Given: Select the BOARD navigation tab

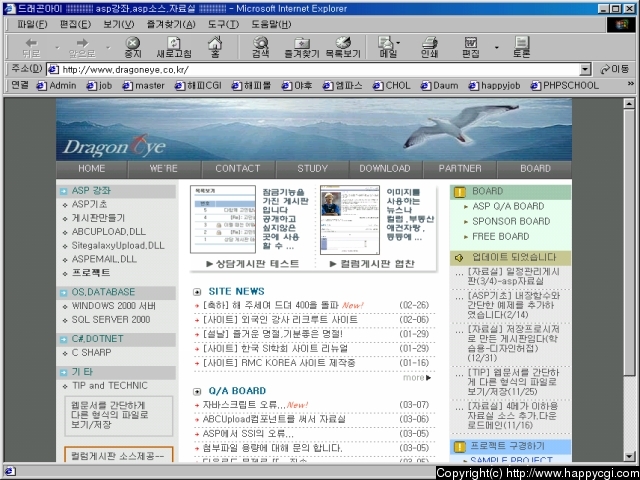Looking at the screenshot, I should tap(535, 169).
